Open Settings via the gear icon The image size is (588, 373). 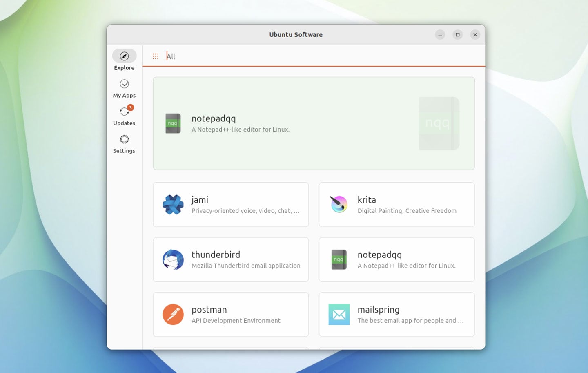click(x=124, y=139)
